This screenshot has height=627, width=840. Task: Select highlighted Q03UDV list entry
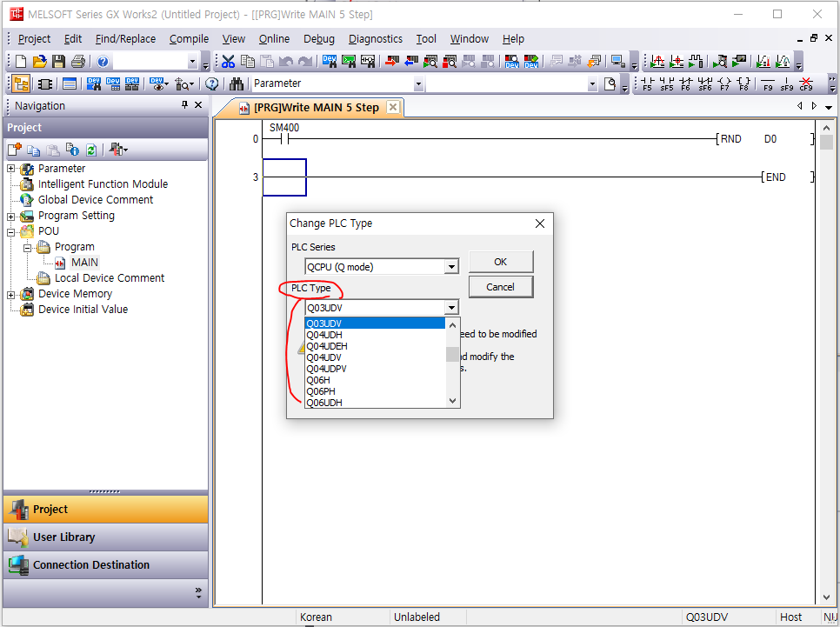[375, 324]
